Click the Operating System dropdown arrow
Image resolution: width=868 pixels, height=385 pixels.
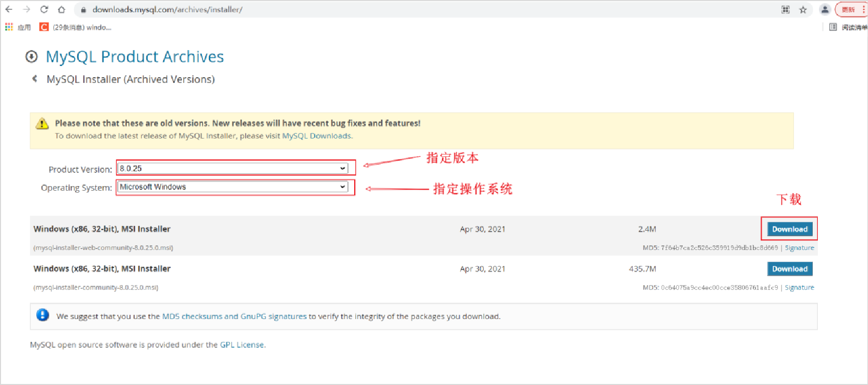coord(342,187)
